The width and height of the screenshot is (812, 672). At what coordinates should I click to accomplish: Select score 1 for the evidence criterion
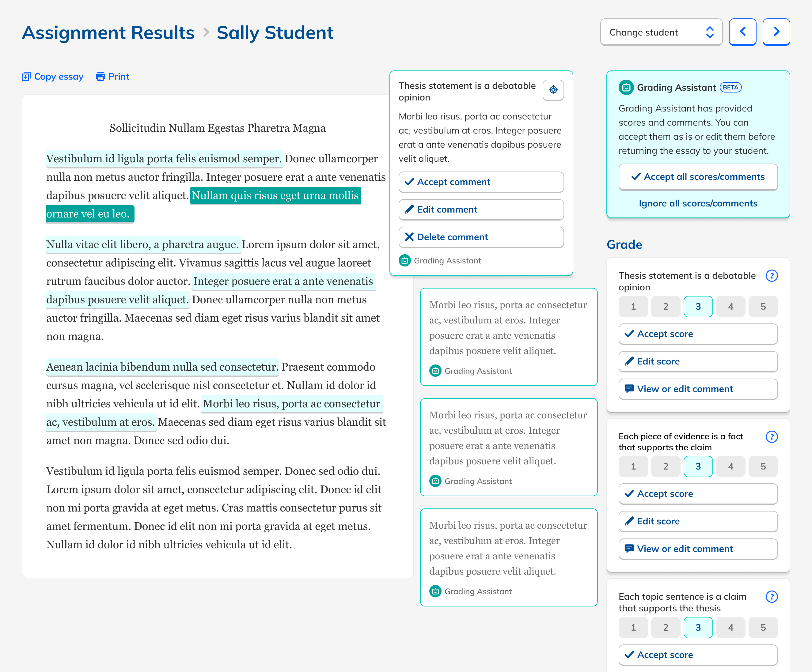[x=633, y=466]
